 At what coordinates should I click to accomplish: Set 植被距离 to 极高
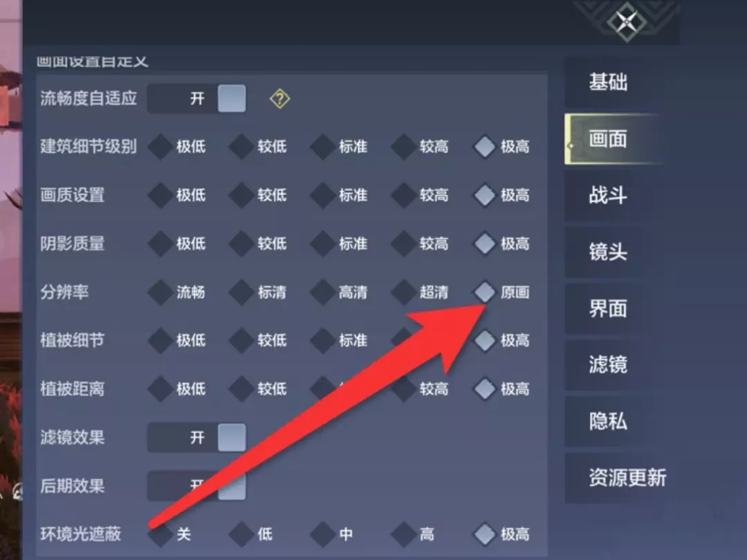pyautogui.click(x=501, y=389)
